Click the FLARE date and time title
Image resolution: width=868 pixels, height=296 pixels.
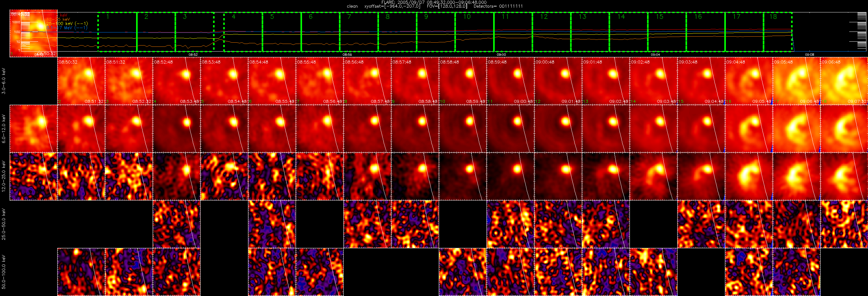click(x=434, y=2)
